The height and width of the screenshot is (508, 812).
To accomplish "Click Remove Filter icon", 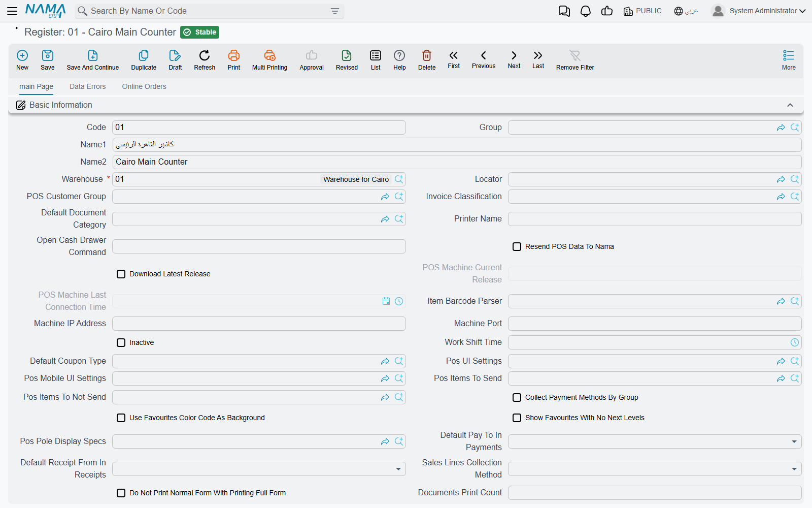I will tap(575, 55).
